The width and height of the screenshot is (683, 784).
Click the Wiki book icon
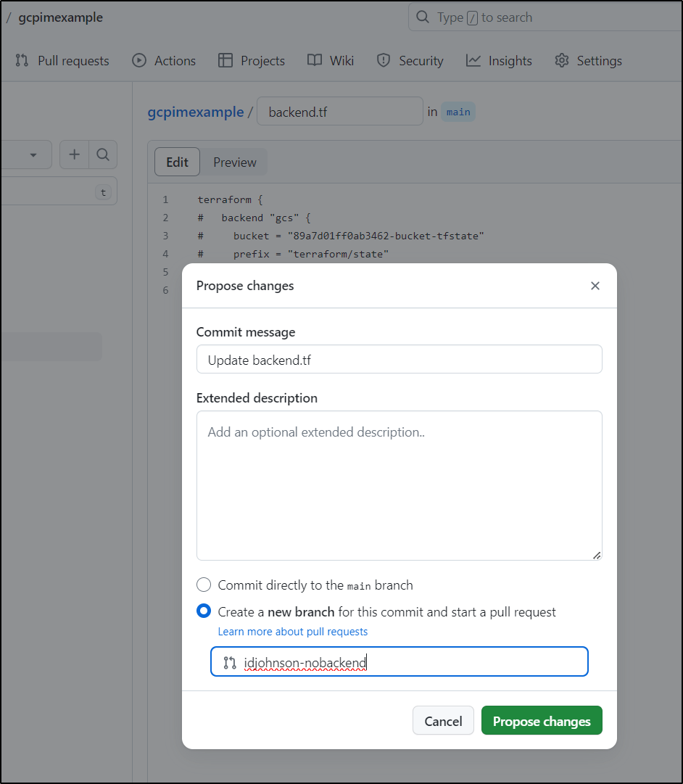pos(315,60)
